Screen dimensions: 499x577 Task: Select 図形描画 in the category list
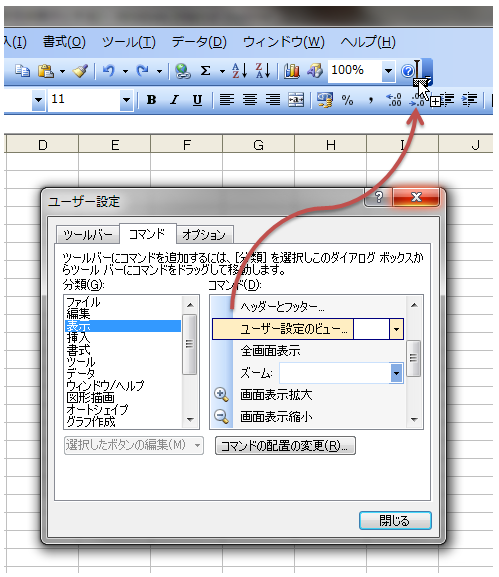pyautogui.click(x=91, y=398)
